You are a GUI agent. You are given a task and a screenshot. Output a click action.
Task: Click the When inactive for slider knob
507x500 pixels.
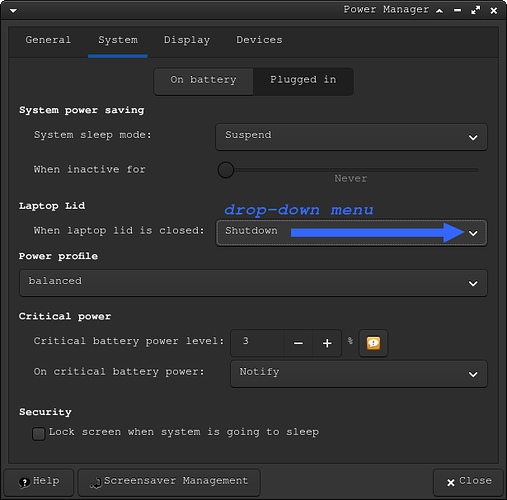tap(226, 170)
